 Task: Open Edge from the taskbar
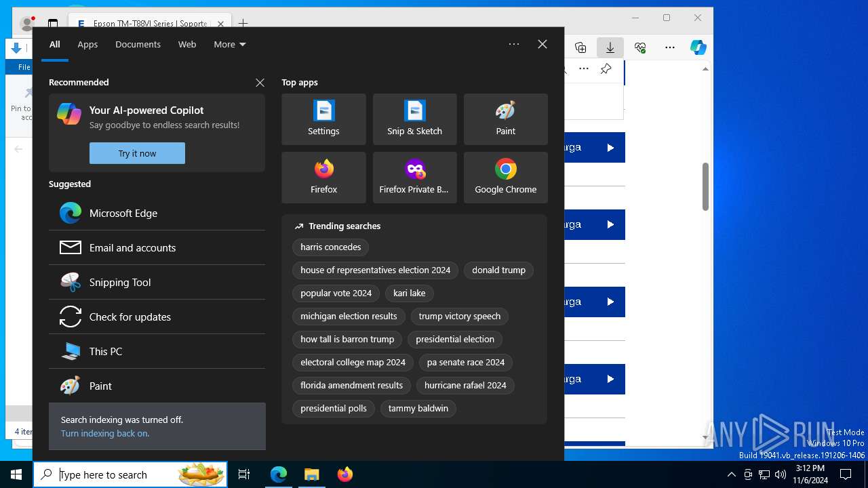279,474
